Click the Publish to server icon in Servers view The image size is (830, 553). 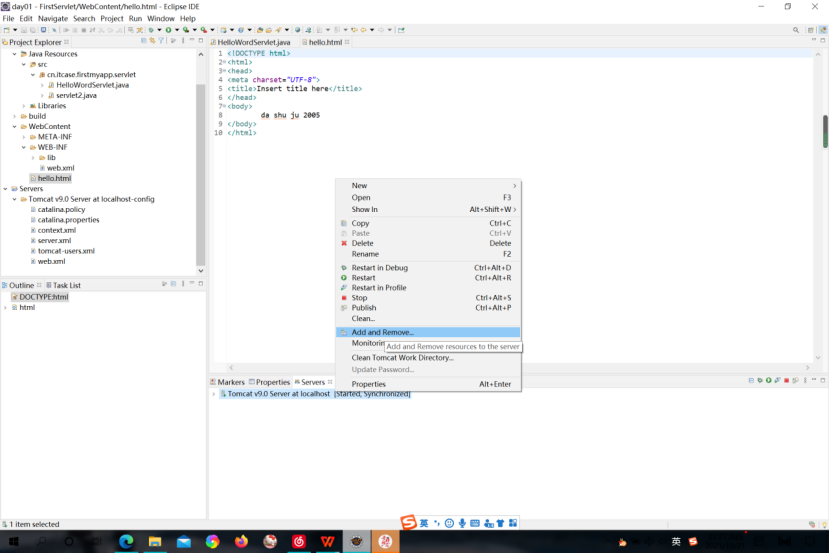pos(796,380)
